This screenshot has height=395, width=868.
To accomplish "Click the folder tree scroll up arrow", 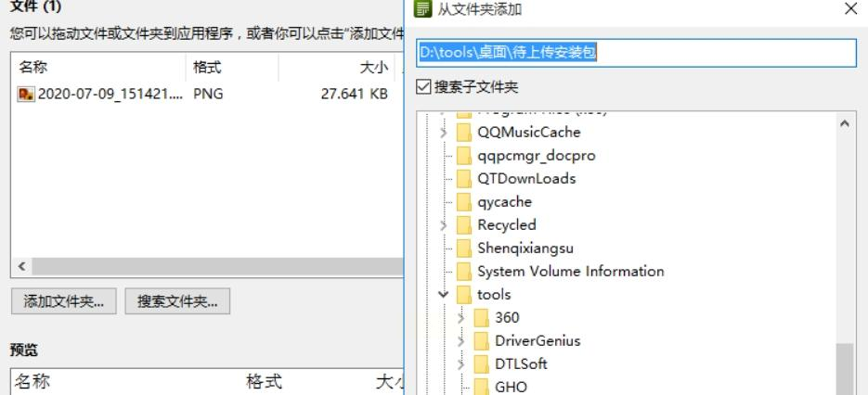I will click(844, 123).
